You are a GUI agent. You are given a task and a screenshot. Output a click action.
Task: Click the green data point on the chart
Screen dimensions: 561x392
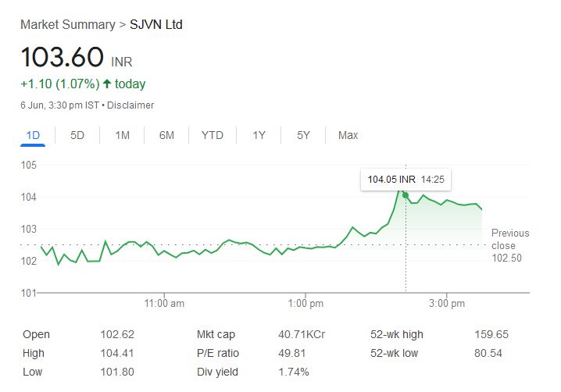pyautogui.click(x=405, y=194)
